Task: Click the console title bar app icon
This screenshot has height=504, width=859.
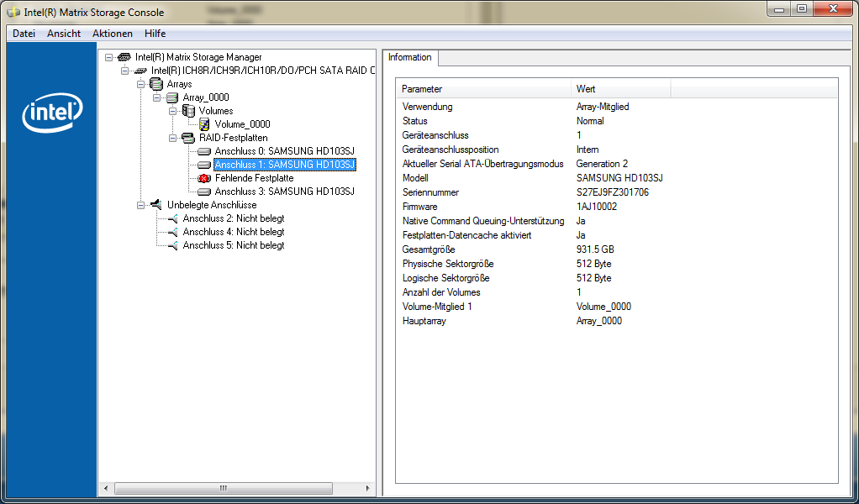Action: tap(13, 12)
